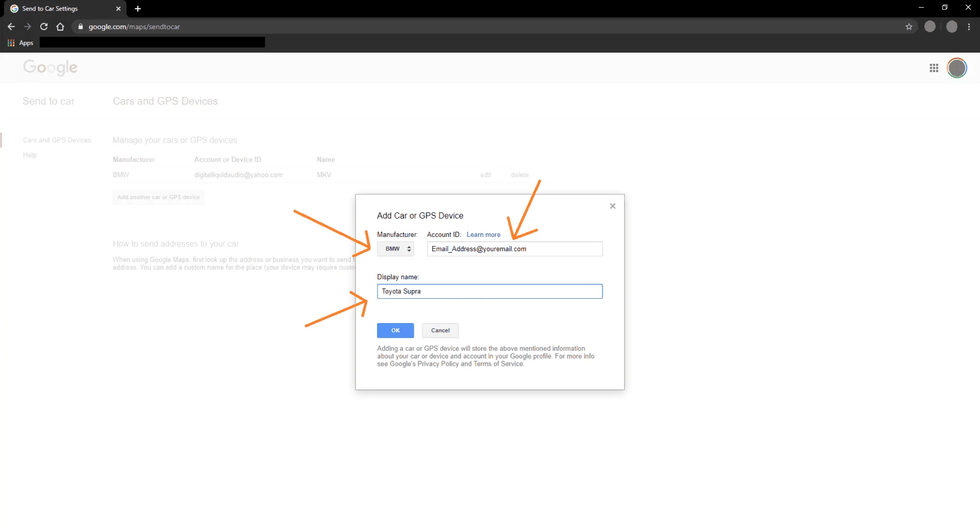
Task: Open the Chrome three-dot menu
Action: point(969,26)
